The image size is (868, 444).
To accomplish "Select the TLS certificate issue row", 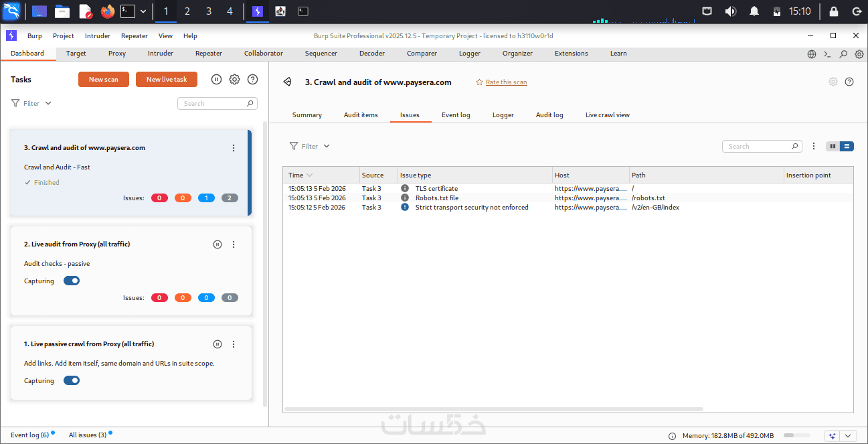I will 568,189.
